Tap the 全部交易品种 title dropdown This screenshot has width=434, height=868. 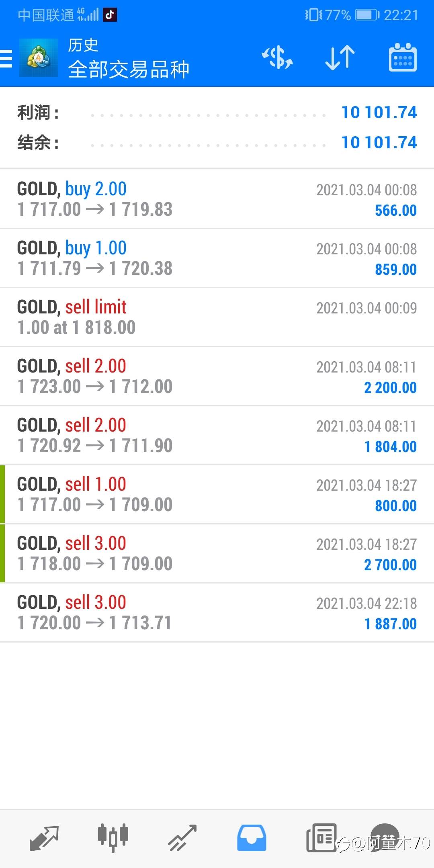(129, 69)
